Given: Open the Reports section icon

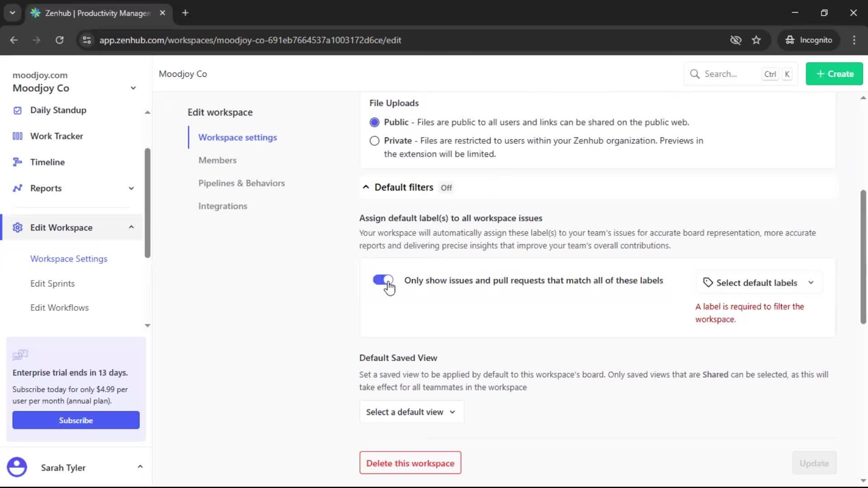Looking at the screenshot, I should click(17, 188).
